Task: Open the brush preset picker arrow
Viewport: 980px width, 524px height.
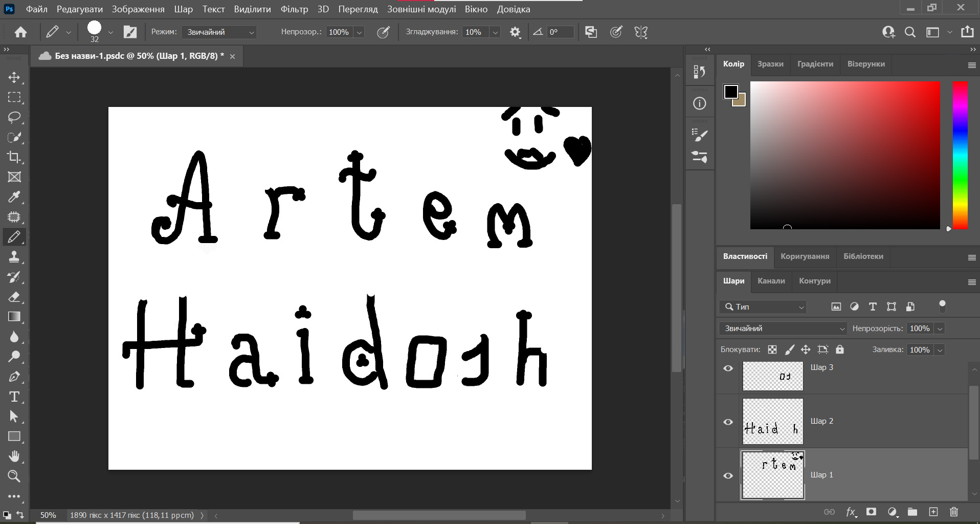Action: 110,32
